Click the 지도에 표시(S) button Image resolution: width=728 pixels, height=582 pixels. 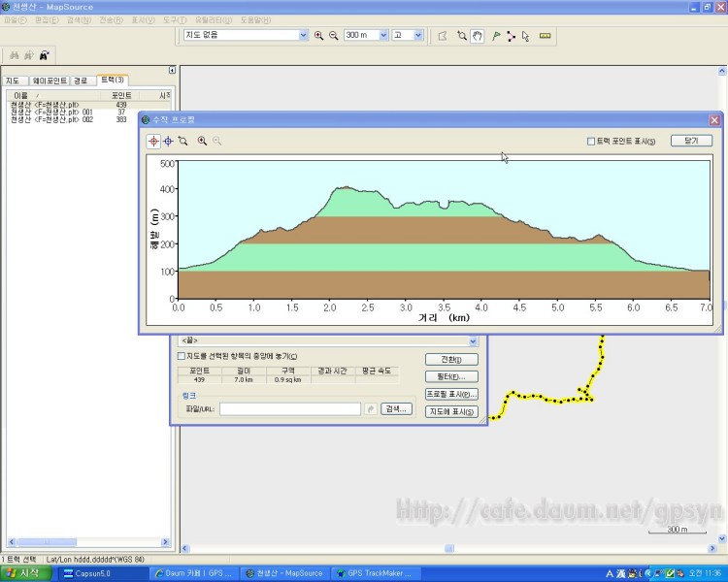(x=451, y=411)
